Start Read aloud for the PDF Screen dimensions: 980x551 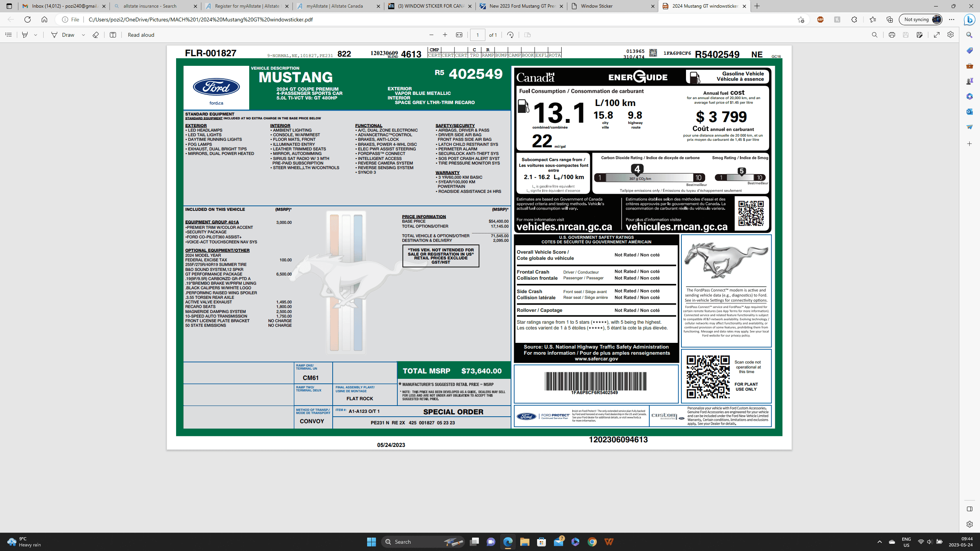coord(140,35)
